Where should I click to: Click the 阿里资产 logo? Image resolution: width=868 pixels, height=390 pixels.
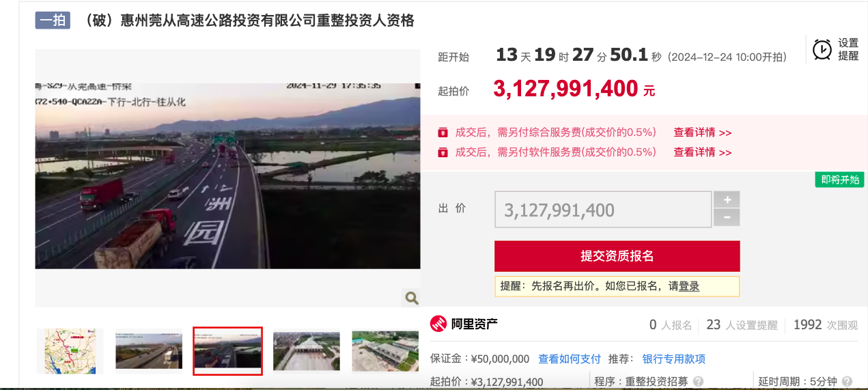click(x=464, y=324)
